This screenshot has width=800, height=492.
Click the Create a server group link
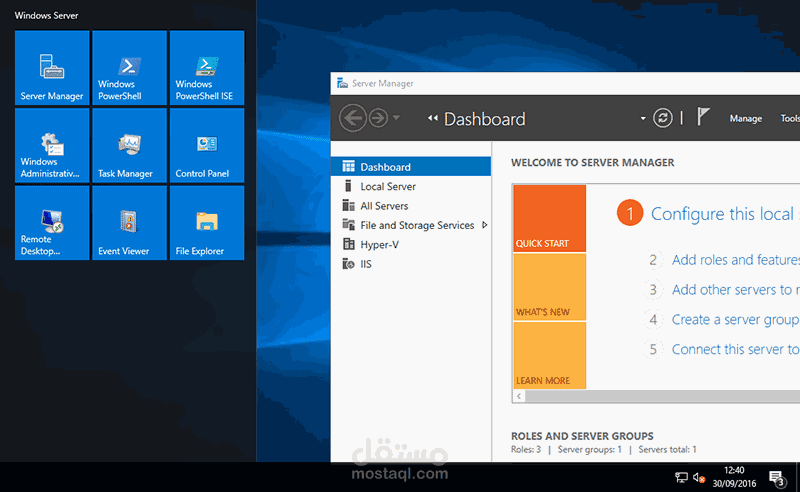tap(735, 319)
